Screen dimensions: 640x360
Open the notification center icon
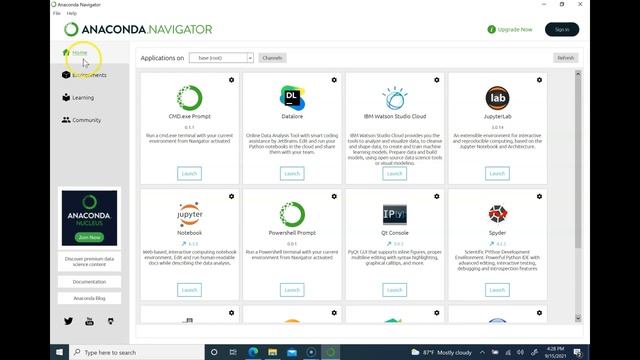pyautogui.click(x=578, y=352)
